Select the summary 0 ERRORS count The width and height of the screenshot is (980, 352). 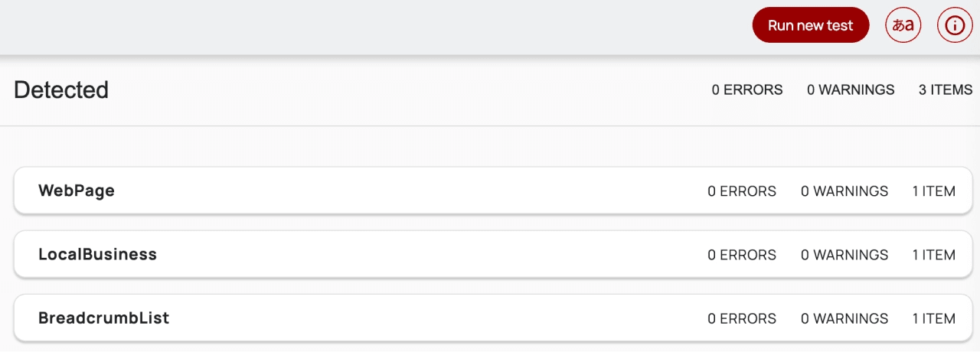747,90
